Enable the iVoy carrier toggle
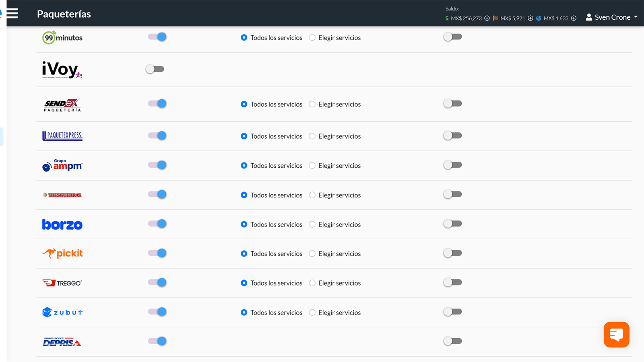Screen dimensions: 644x362 tap(155, 69)
